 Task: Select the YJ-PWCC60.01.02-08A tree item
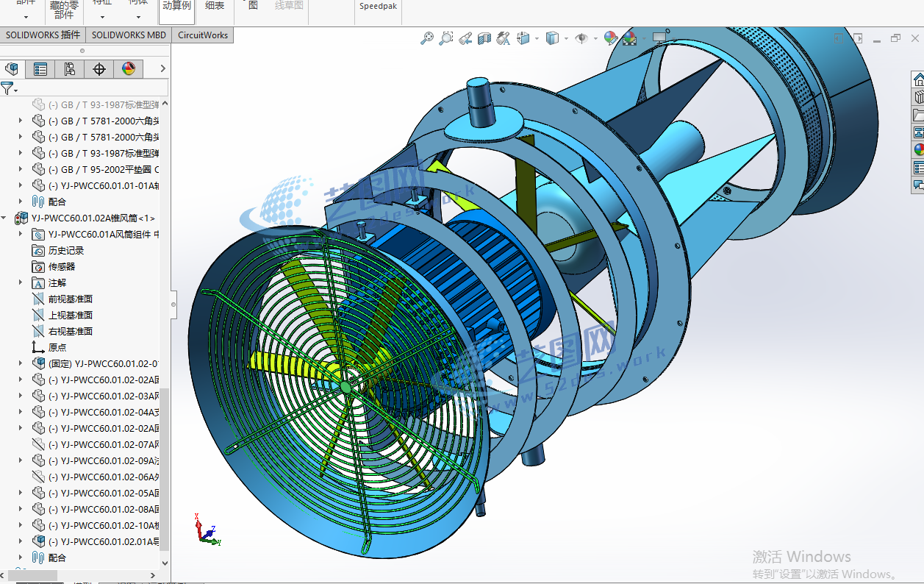click(x=96, y=509)
